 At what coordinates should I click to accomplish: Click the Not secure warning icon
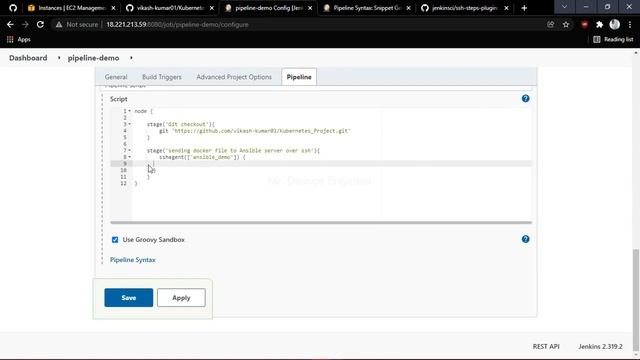pos(59,24)
